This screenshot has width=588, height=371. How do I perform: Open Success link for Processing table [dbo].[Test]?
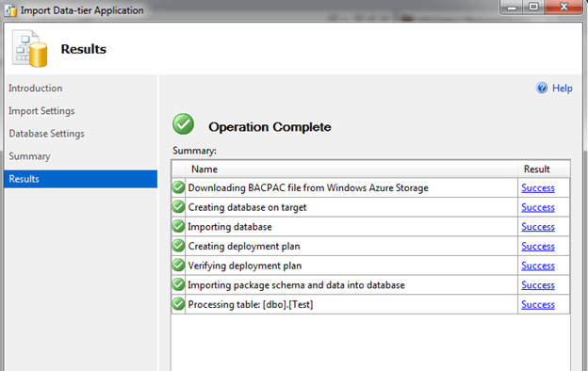pyautogui.click(x=538, y=305)
